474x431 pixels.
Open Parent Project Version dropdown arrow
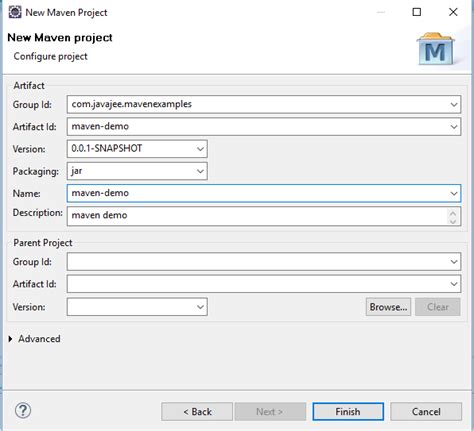pos(200,307)
